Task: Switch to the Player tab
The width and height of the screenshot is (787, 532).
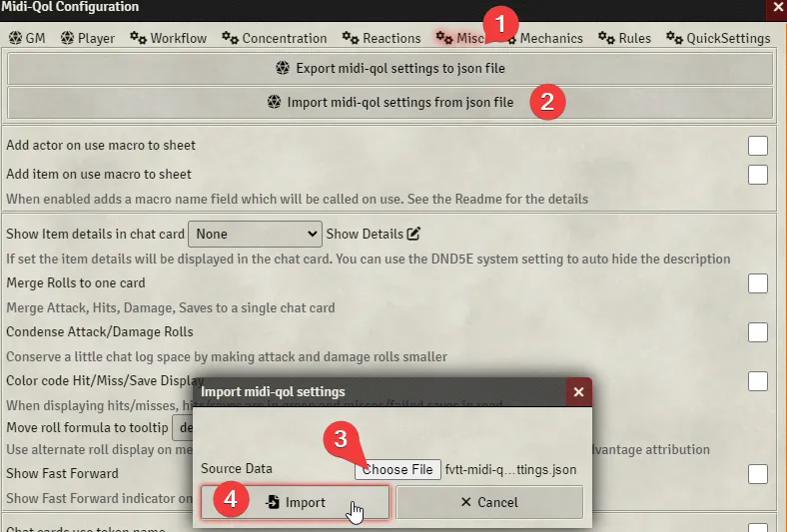Action: pyautogui.click(x=88, y=38)
